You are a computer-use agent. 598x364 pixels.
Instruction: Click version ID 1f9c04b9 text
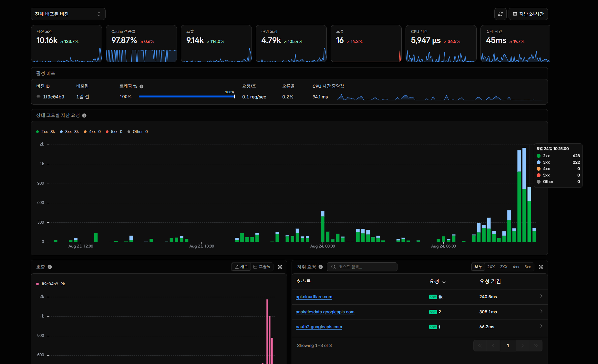pyautogui.click(x=54, y=97)
